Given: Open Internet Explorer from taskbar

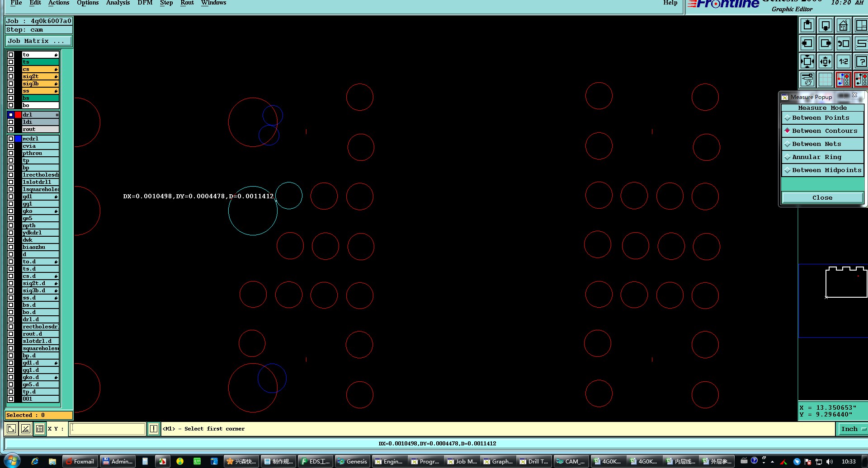Looking at the screenshot, I should click(35, 461).
